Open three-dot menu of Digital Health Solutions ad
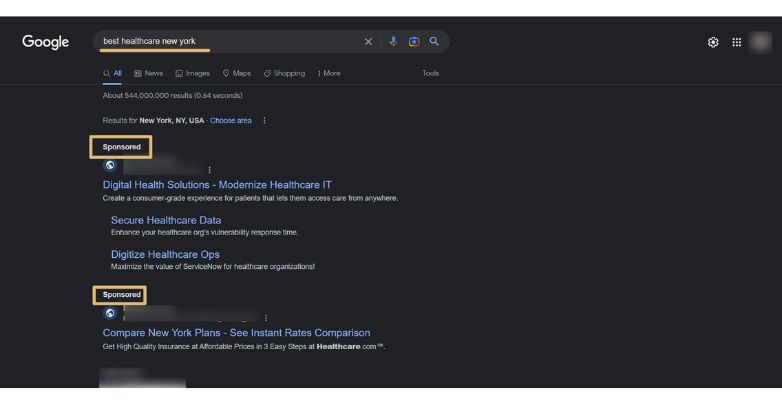The image size is (782, 410). (209, 170)
